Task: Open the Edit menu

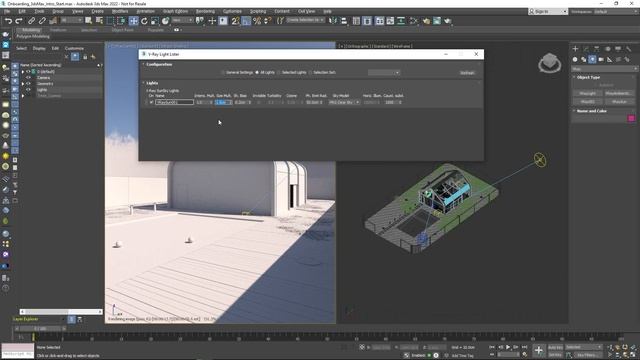Action: tap(22, 11)
